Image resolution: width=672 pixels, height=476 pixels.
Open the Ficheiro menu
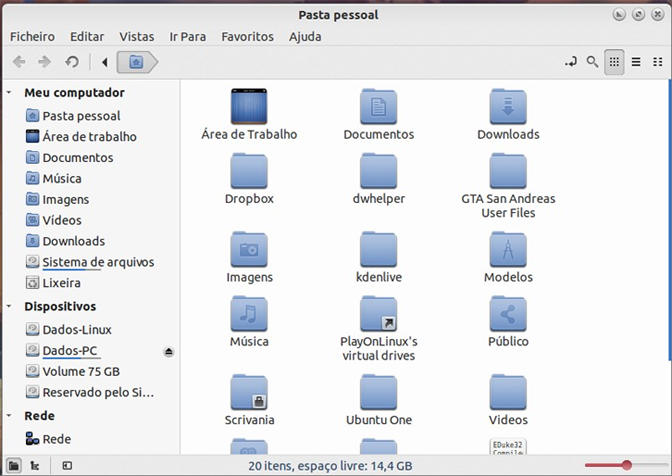click(x=32, y=36)
